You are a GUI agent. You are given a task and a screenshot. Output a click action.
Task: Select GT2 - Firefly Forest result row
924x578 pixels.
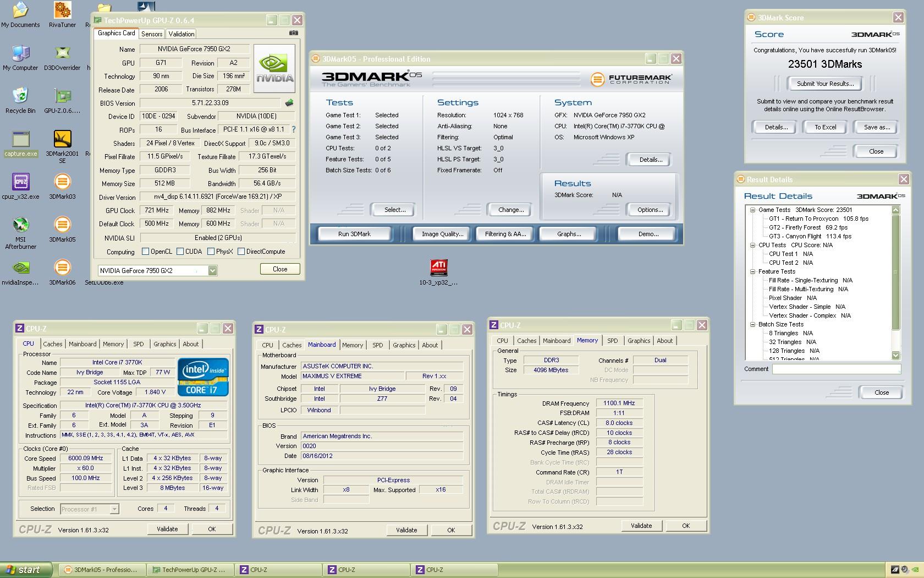tap(808, 227)
